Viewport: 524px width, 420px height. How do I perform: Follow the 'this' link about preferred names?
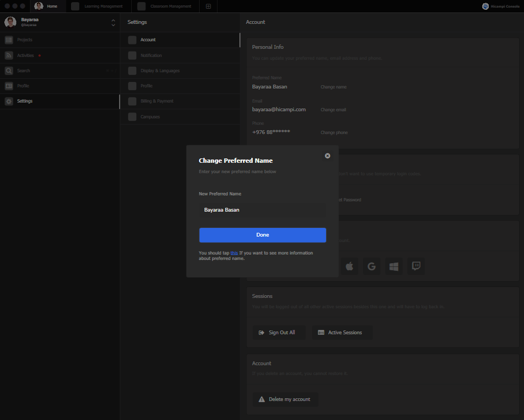234,253
